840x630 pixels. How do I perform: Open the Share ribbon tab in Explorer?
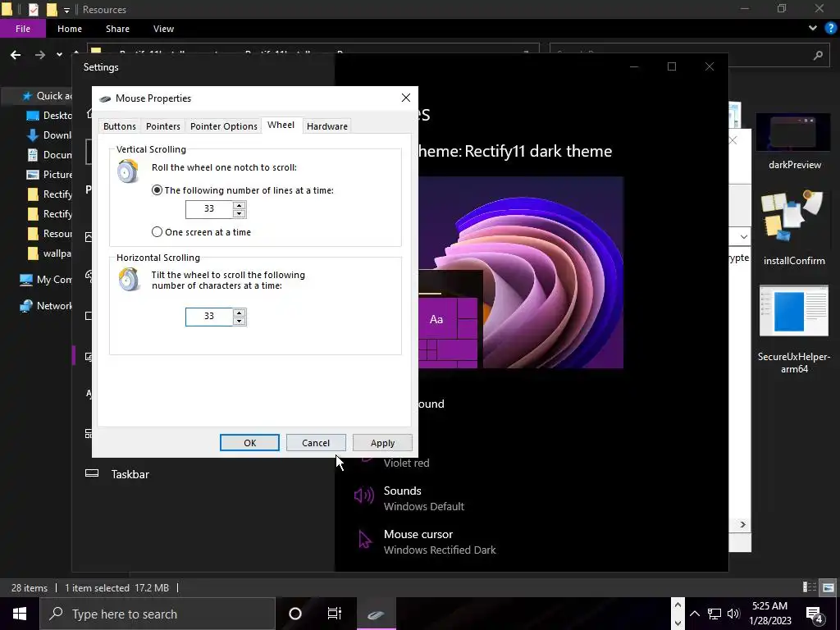[x=117, y=29]
